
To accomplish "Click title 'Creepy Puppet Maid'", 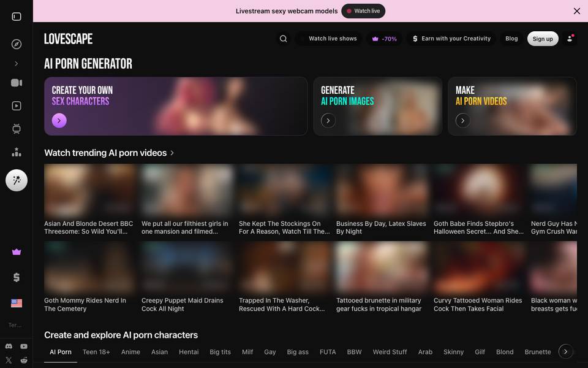I will pyautogui.click(x=183, y=305).
